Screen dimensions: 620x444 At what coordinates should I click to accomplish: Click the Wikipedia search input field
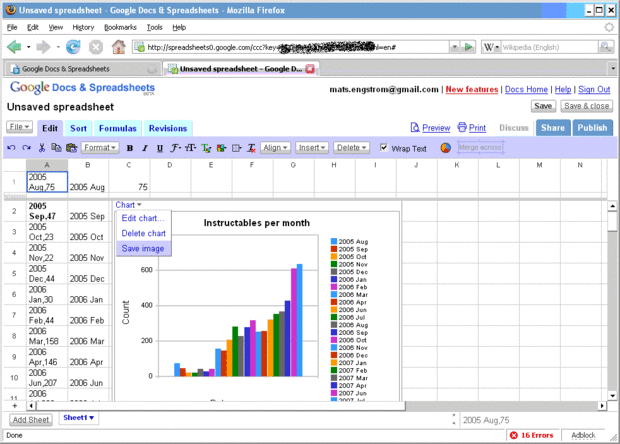(549, 47)
